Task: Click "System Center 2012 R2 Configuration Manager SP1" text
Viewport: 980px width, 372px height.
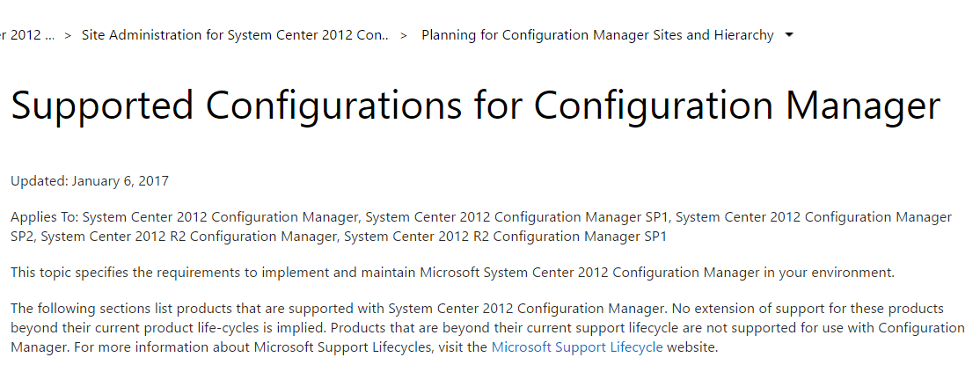Action: pos(506,236)
